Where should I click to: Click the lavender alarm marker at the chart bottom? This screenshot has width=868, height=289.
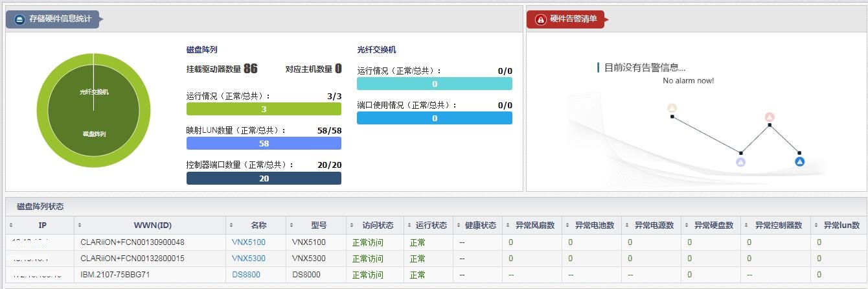[x=741, y=162]
